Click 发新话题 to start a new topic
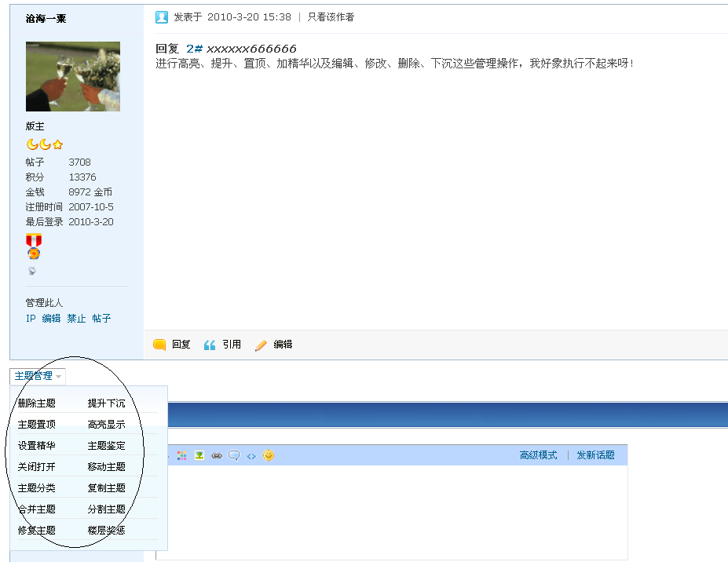Image resolution: width=728 pixels, height=562 pixels. coord(596,455)
